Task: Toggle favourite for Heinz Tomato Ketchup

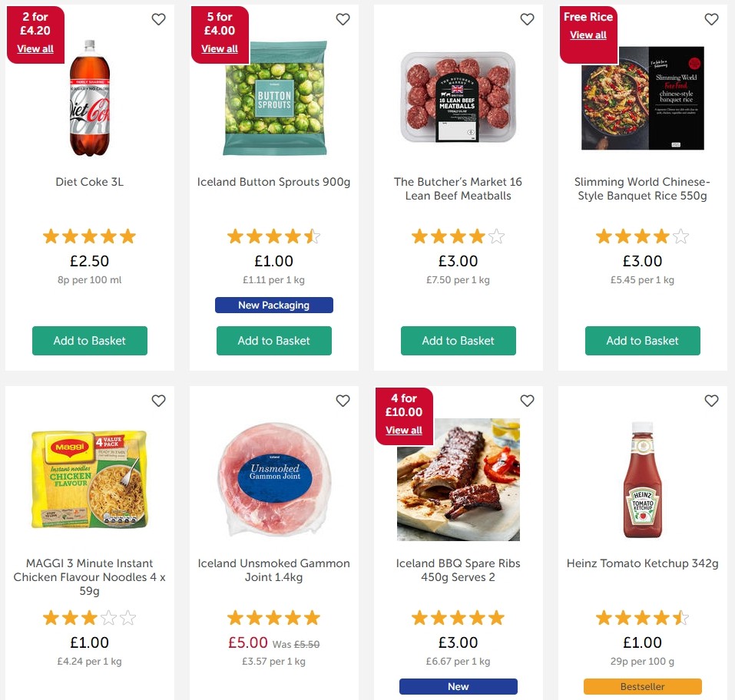Action: click(x=711, y=401)
